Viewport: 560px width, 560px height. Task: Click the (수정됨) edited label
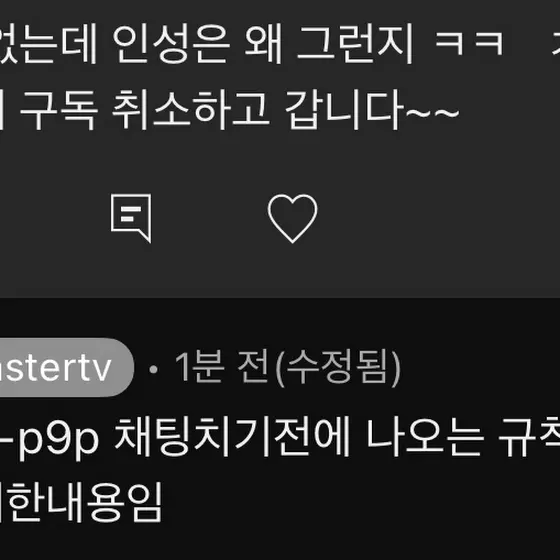[338, 368]
